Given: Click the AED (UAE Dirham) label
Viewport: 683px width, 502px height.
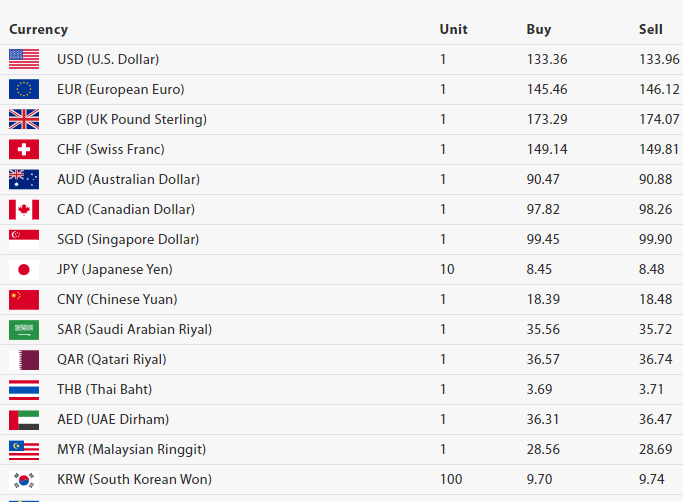Looking at the screenshot, I should pyautogui.click(x=113, y=419).
